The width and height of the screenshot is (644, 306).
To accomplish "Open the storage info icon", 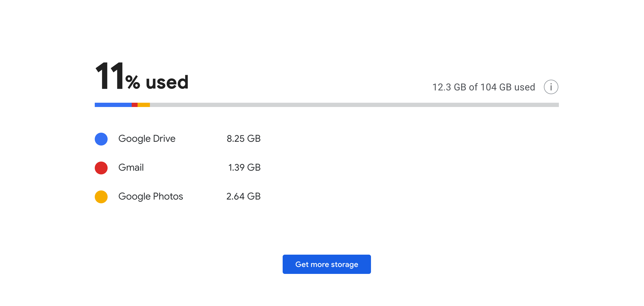I will click(x=551, y=87).
